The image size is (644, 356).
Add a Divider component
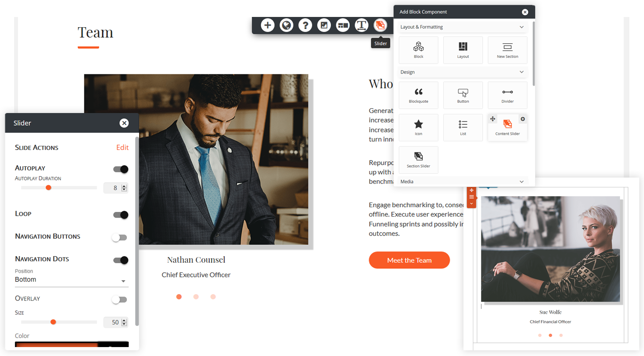click(508, 95)
